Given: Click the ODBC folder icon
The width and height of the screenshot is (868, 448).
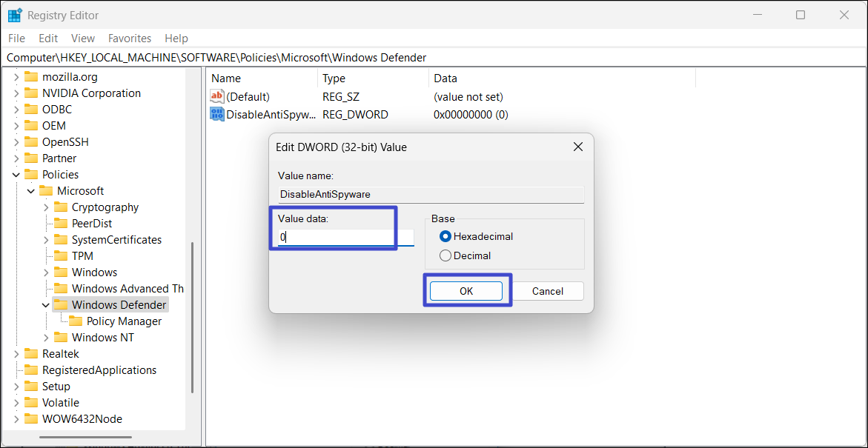Looking at the screenshot, I should click(x=32, y=109).
